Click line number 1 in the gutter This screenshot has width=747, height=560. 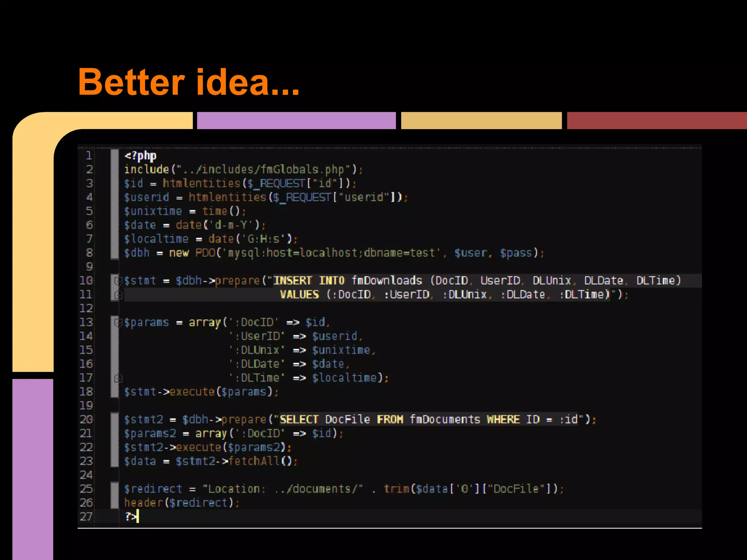pos(89,156)
